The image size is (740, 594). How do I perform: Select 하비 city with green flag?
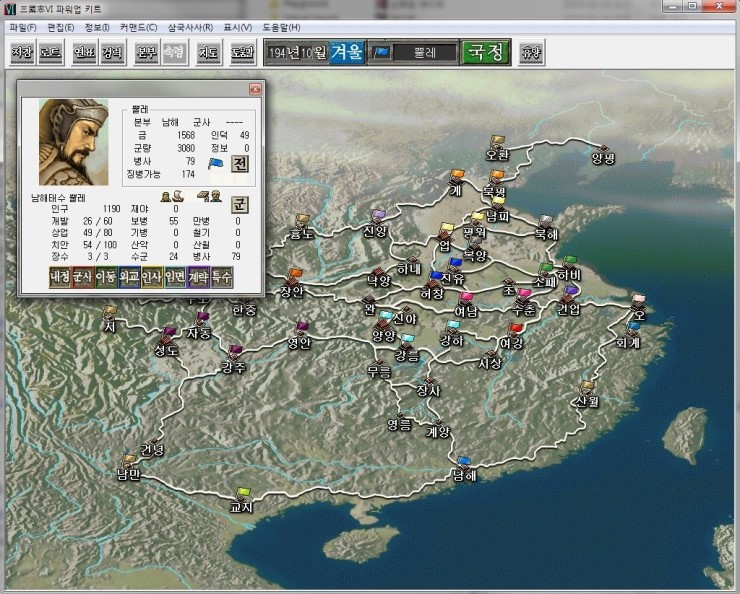click(569, 268)
